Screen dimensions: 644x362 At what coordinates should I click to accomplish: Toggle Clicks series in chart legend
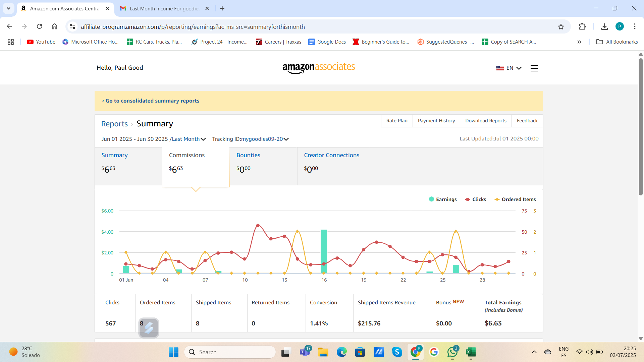click(476, 199)
